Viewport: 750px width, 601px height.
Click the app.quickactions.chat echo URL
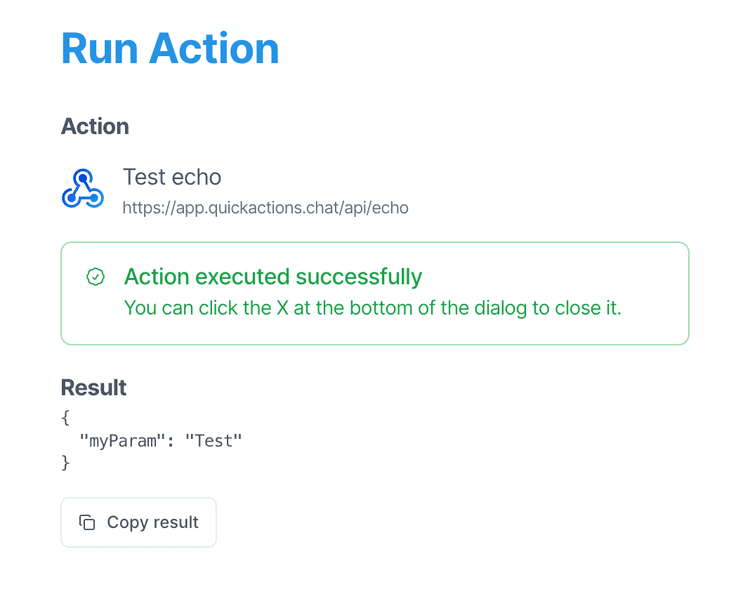[x=265, y=208]
